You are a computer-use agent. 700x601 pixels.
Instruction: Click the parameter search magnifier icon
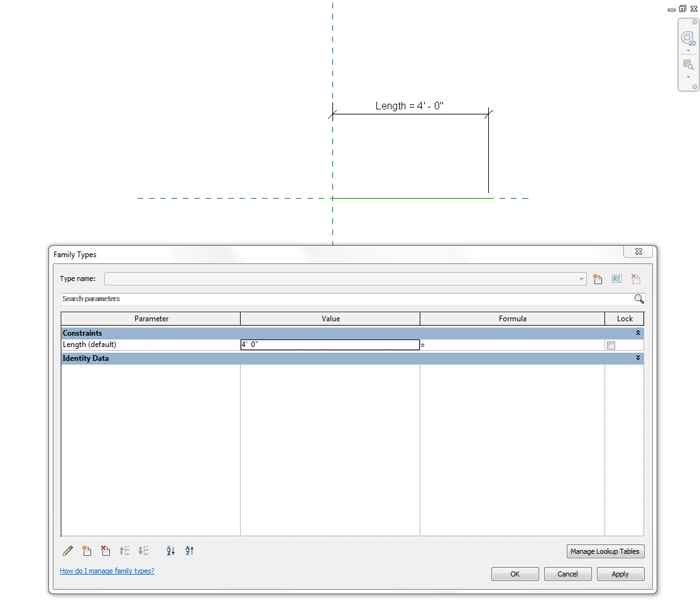click(639, 299)
